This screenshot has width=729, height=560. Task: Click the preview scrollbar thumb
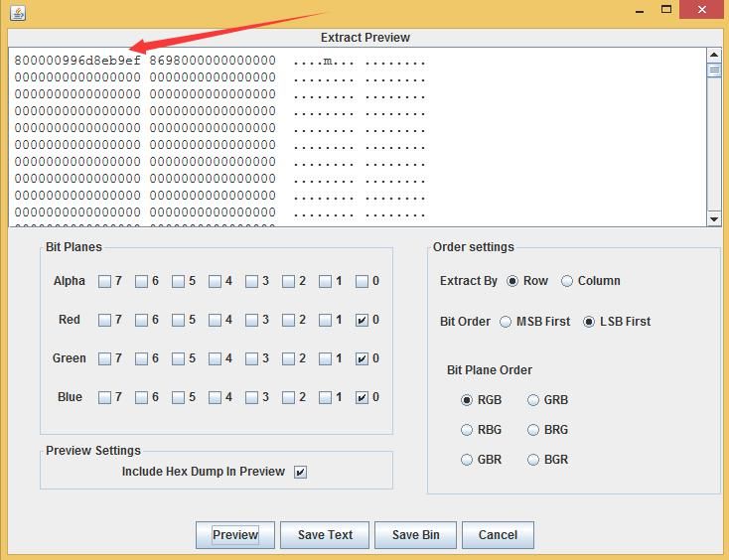pyautogui.click(x=714, y=70)
